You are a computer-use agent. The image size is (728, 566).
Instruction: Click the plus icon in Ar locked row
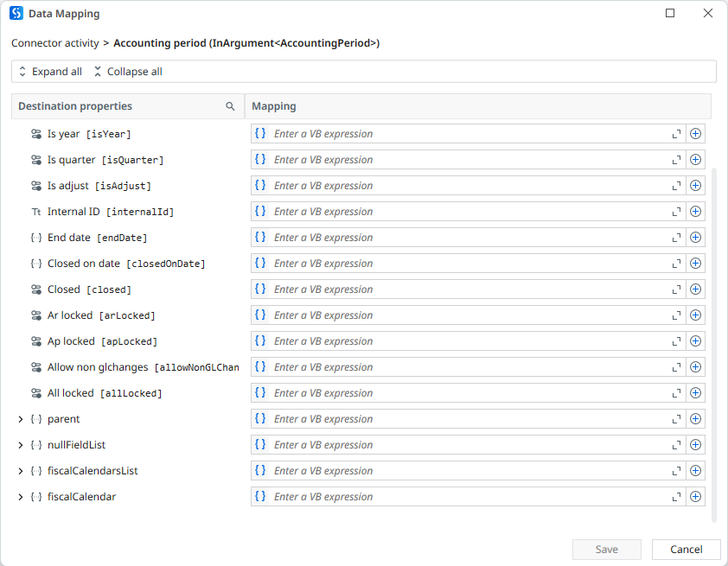point(695,315)
